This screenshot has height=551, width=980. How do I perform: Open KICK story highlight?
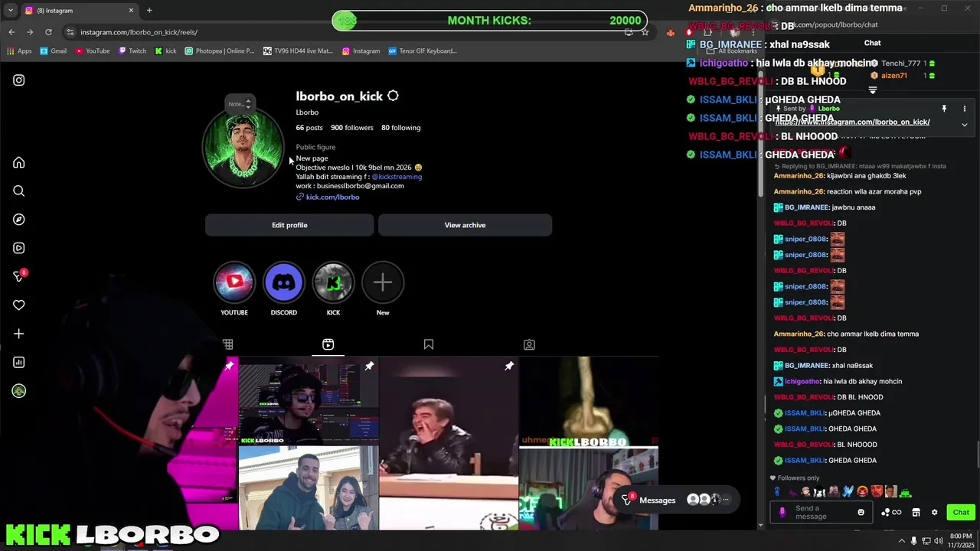pos(333,282)
